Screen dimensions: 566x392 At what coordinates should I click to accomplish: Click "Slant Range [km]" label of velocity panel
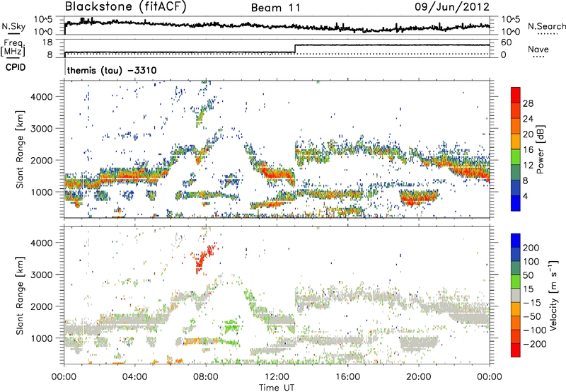click(21, 296)
